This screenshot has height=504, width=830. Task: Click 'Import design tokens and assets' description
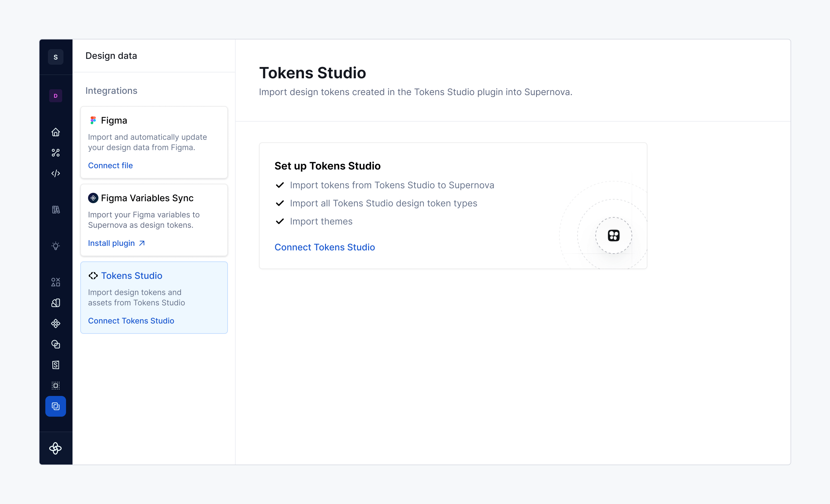[136, 298]
